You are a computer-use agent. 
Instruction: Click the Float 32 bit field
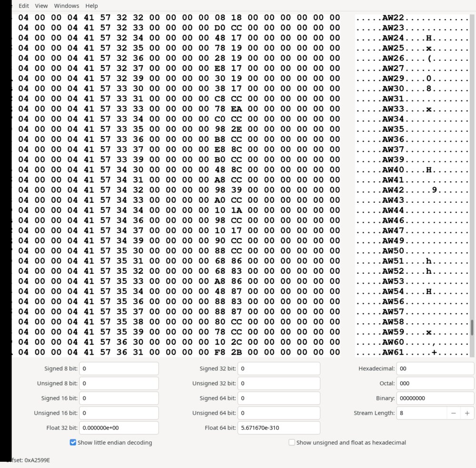[x=119, y=428]
